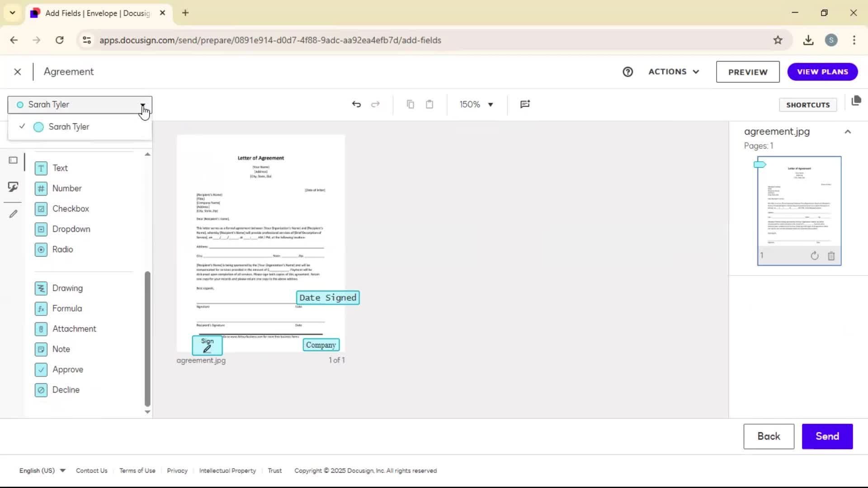Collapse the agreement.jpg document panel

pos(848,132)
